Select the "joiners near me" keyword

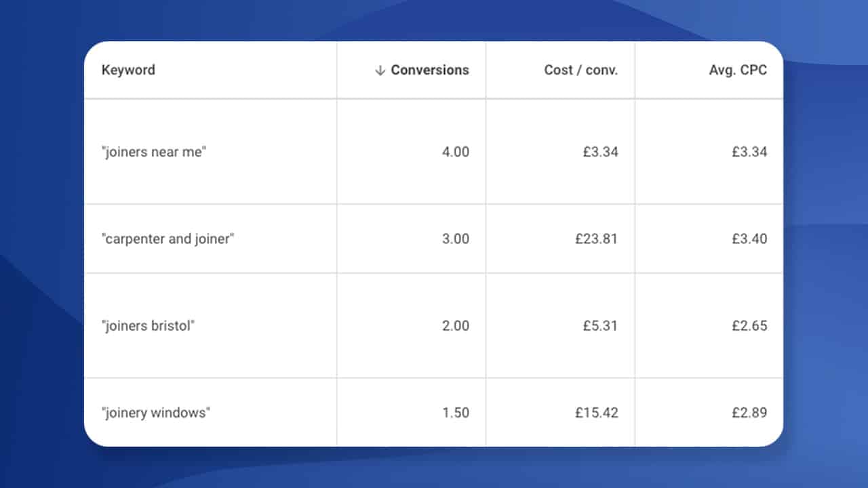(154, 152)
